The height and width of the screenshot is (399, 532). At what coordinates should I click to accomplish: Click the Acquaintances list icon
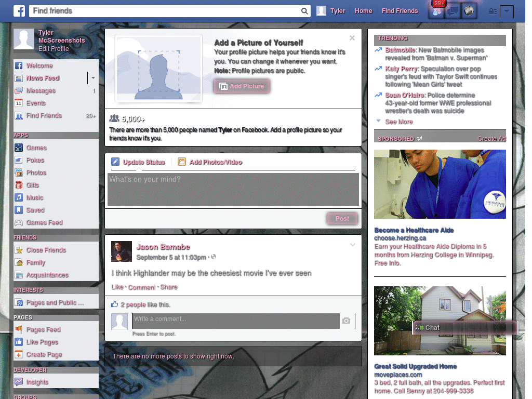(19, 275)
